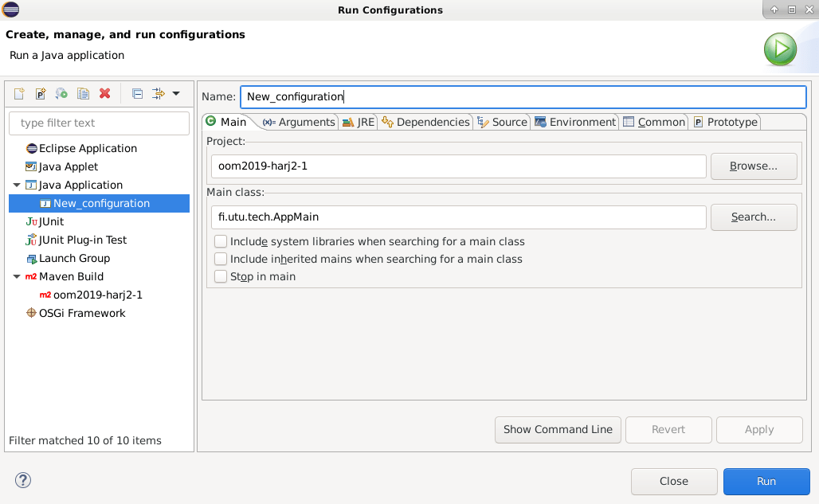The image size is (819, 504).
Task: Click the Export launch configuration icon
Action: pos(61,93)
